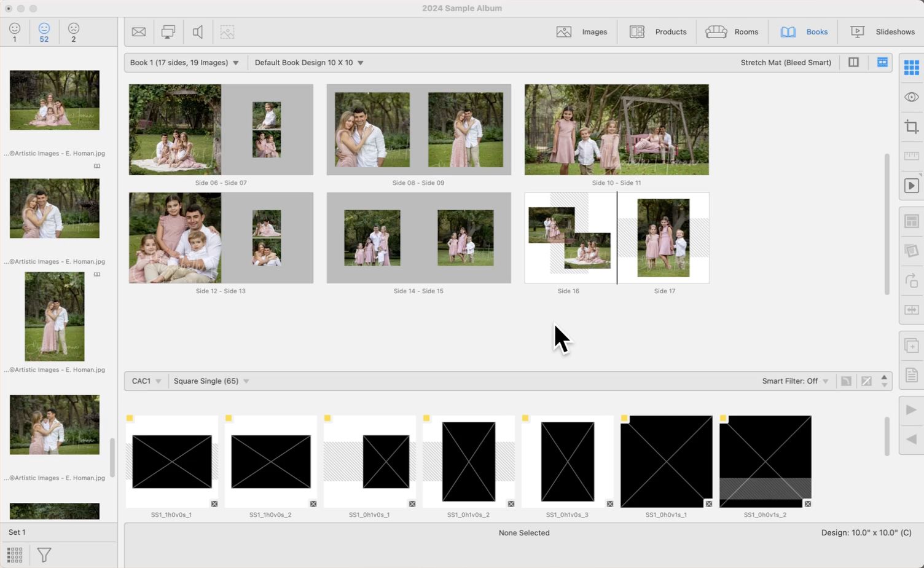Select the crop tool in right sidebar
Image resolution: width=924 pixels, height=568 pixels.
(x=911, y=127)
